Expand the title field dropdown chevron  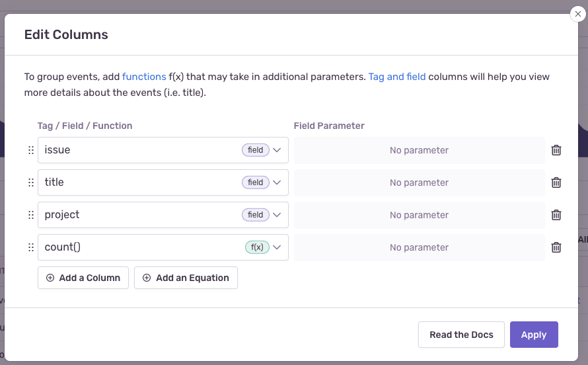(x=277, y=182)
